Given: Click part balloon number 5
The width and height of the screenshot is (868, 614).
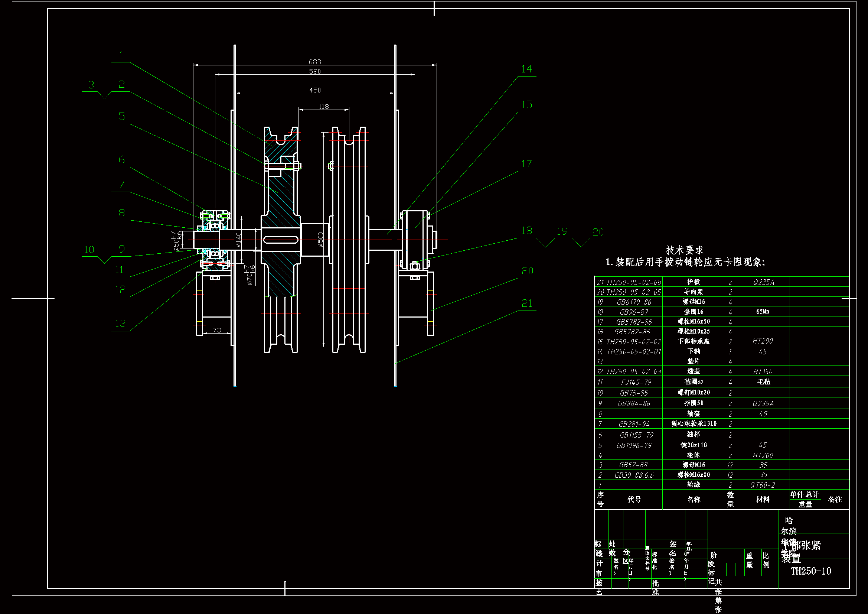Looking at the screenshot, I should 121,117.
